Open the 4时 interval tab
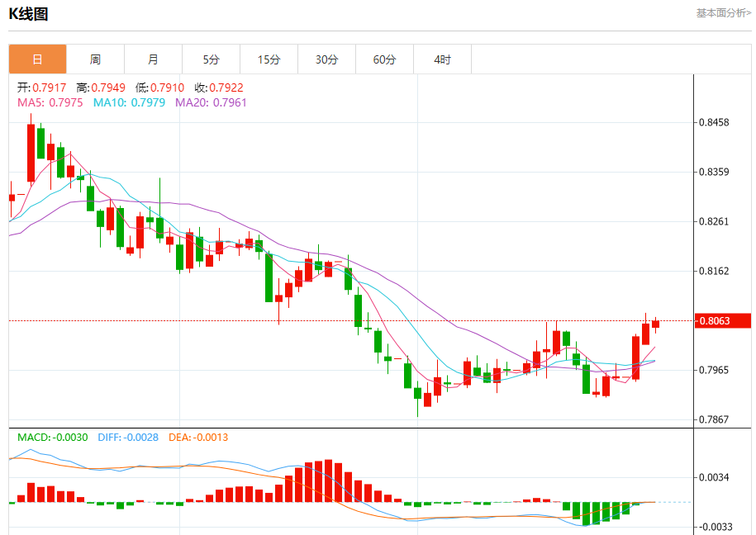 click(443, 59)
